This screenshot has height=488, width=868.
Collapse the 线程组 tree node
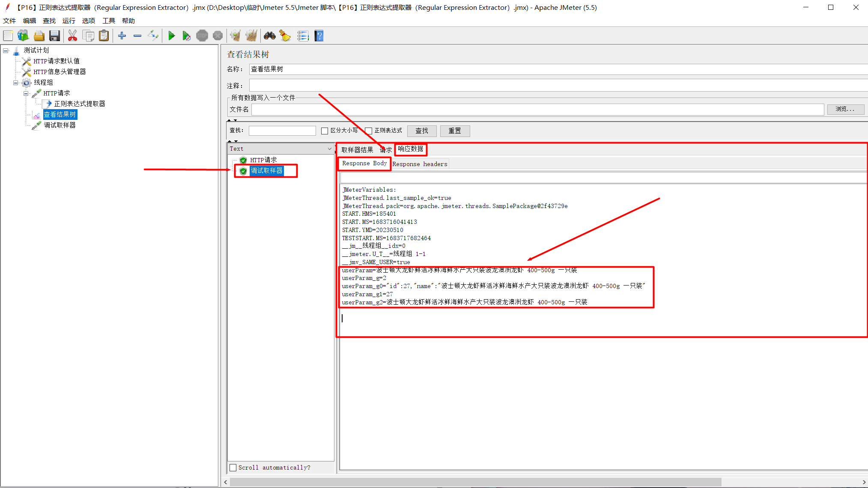tap(16, 83)
